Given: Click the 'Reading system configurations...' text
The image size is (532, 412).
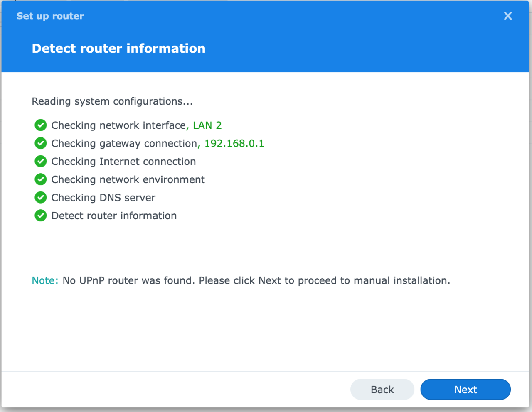Looking at the screenshot, I should (x=112, y=101).
